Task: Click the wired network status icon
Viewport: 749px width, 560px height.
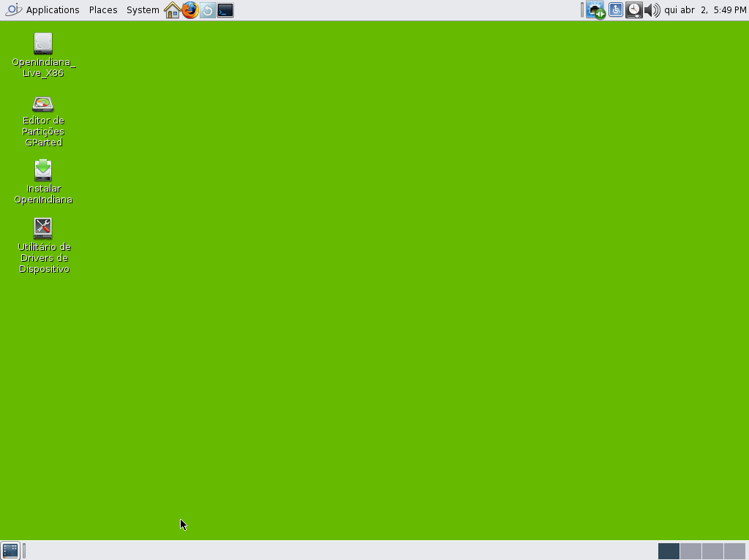Action: coord(595,10)
